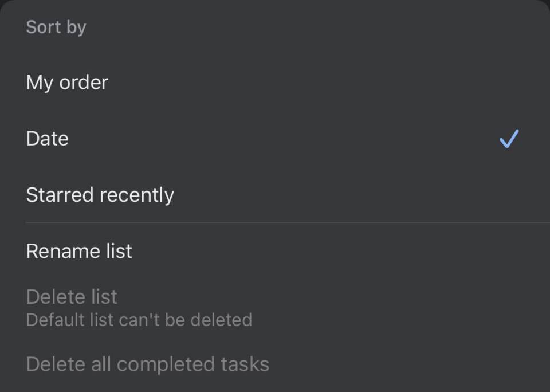The width and height of the screenshot is (550, 392).
Task: Click Rename list text label
Action: 78,250
